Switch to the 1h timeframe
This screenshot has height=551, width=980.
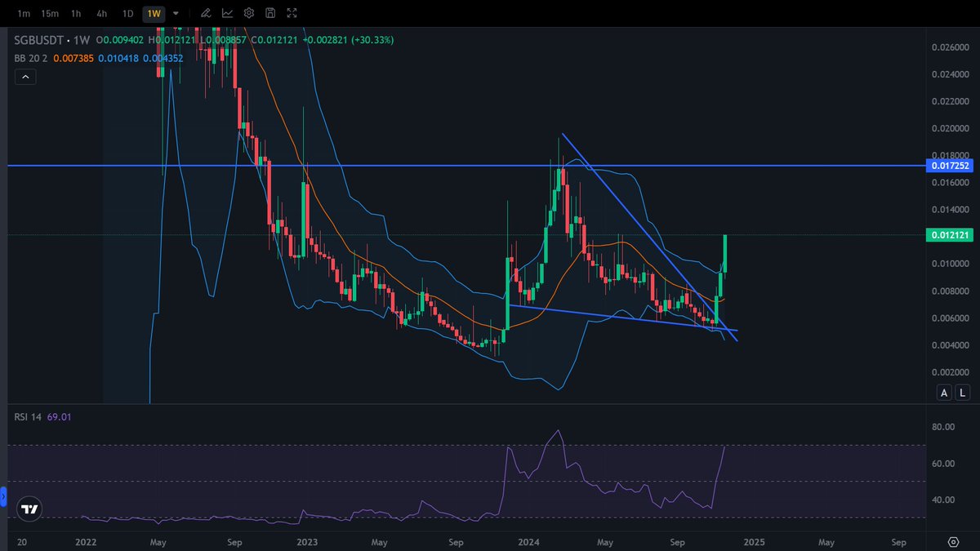76,13
